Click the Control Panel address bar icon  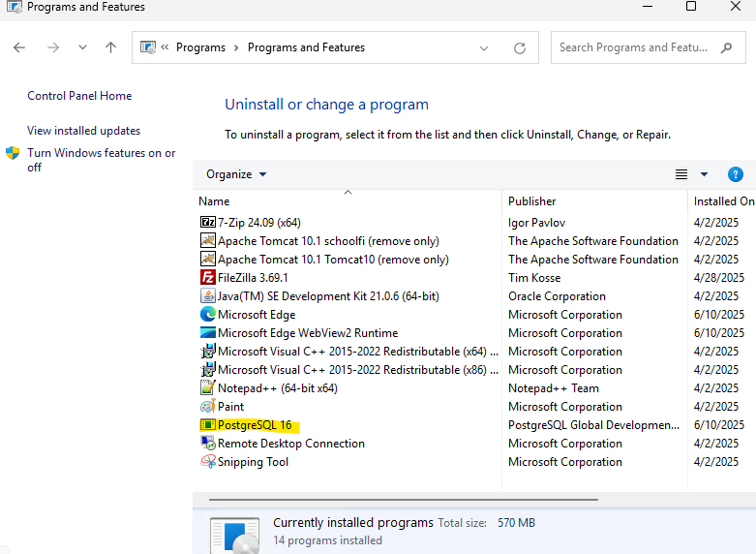click(x=148, y=47)
